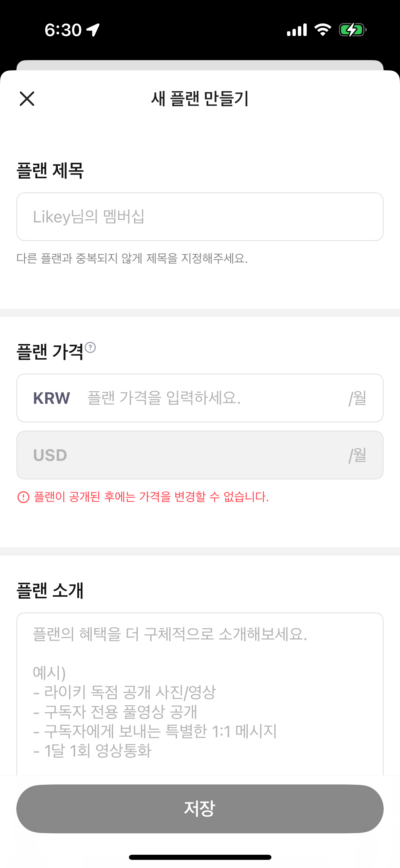The width and height of the screenshot is (400, 868).
Task: Tap the location arrow beside the clock
Action: (93, 30)
